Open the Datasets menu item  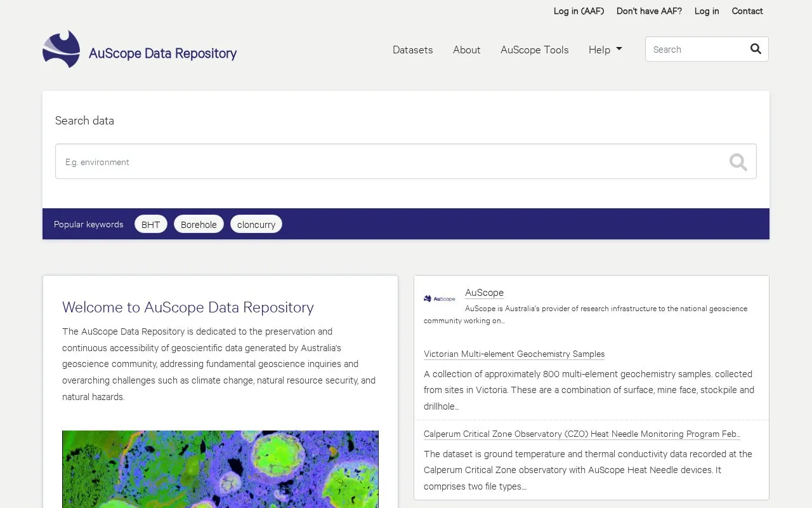click(x=413, y=50)
